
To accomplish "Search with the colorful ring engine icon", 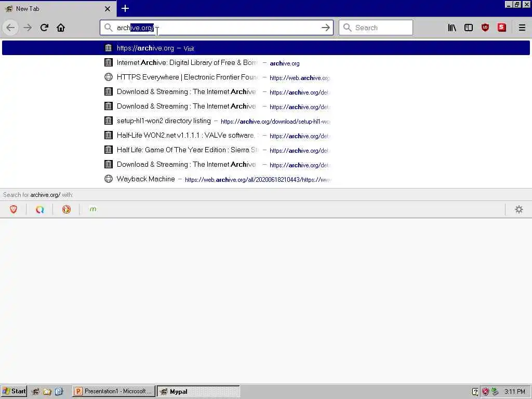I will pyautogui.click(x=39, y=209).
